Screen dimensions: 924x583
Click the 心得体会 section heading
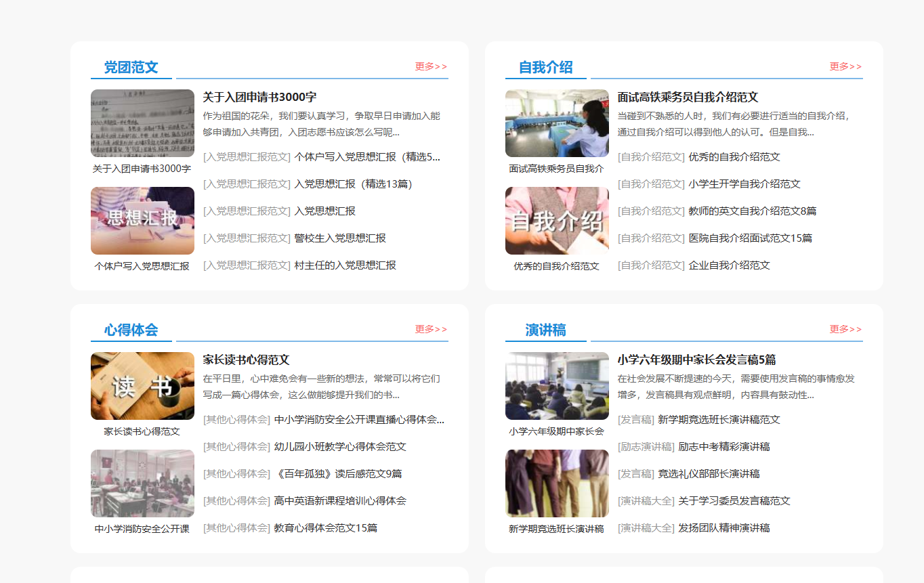131,330
